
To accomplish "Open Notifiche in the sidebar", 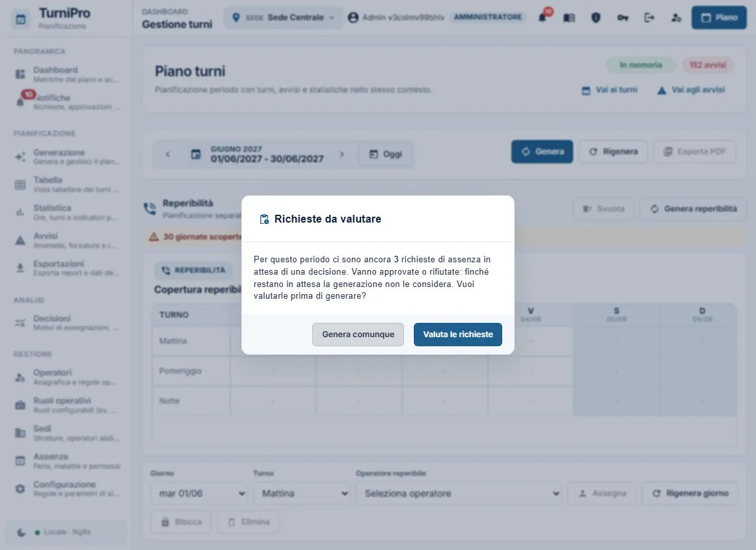I will [x=66, y=102].
